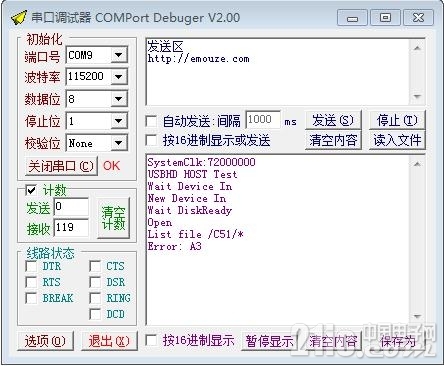Click send area scrollbar up arrow

point(417,48)
